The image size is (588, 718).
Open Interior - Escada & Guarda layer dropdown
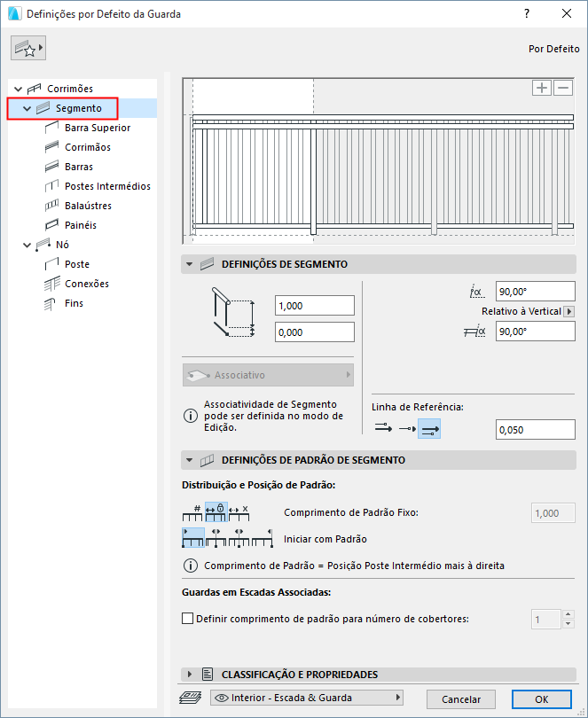[x=307, y=698]
